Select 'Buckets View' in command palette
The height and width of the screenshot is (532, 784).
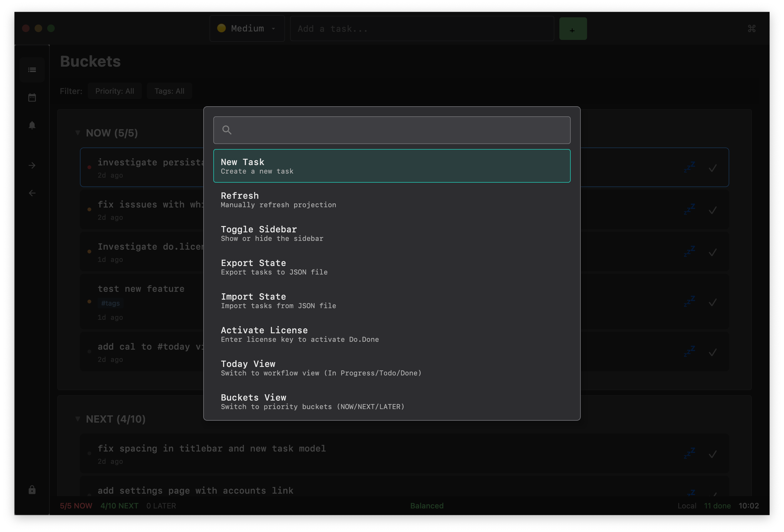click(x=391, y=401)
